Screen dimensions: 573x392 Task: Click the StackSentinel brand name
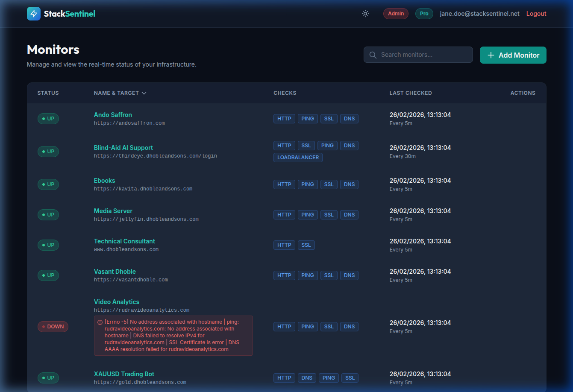click(x=70, y=14)
